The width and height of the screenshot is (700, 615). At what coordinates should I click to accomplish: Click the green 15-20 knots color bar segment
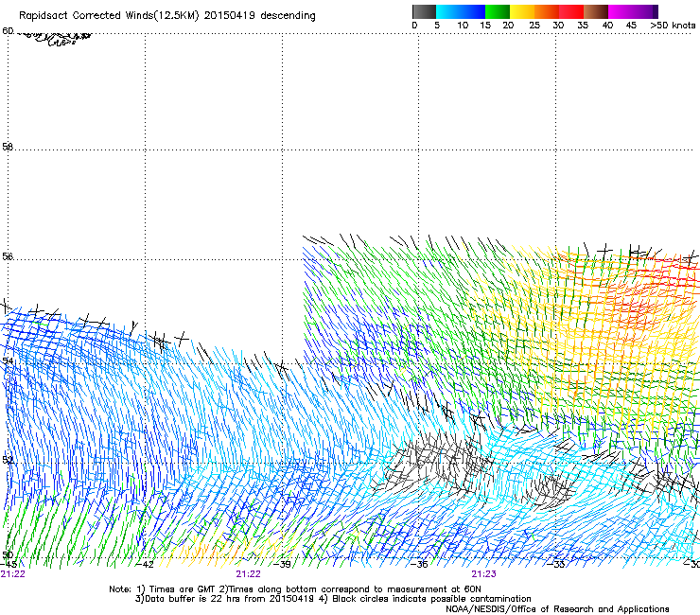click(x=498, y=11)
